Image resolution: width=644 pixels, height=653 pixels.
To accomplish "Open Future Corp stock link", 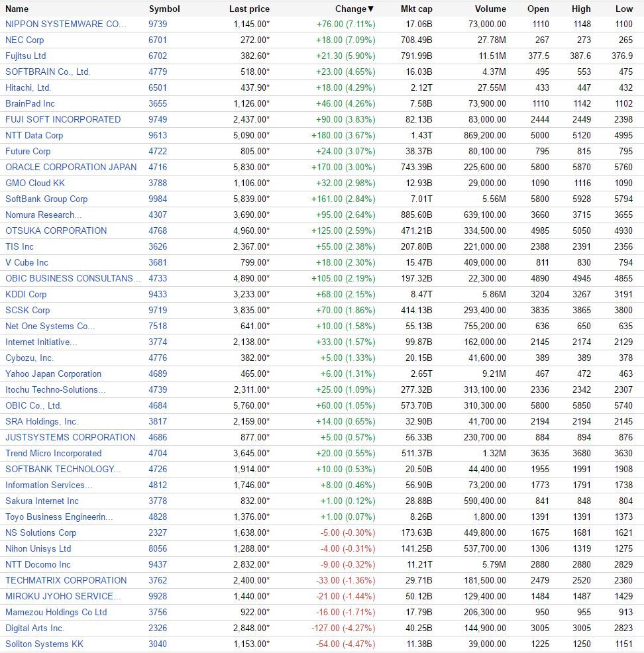I will click(x=27, y=151).
